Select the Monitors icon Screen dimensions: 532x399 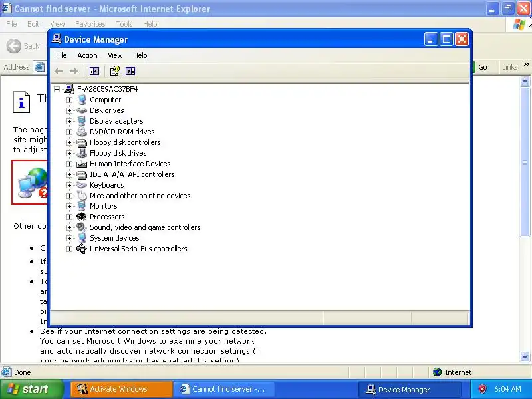(82, 206)
